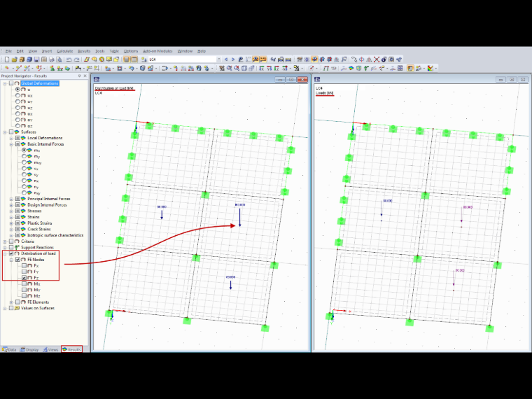This screenshot has width=532, height=399.
Task: Go to previous load case arrow
Action: pos(226,59)
